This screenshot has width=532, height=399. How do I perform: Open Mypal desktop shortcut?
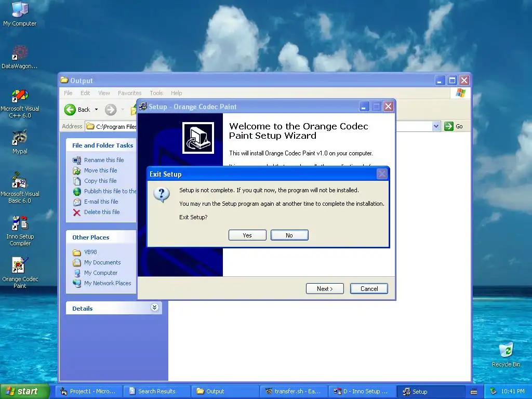pos(20,142)
